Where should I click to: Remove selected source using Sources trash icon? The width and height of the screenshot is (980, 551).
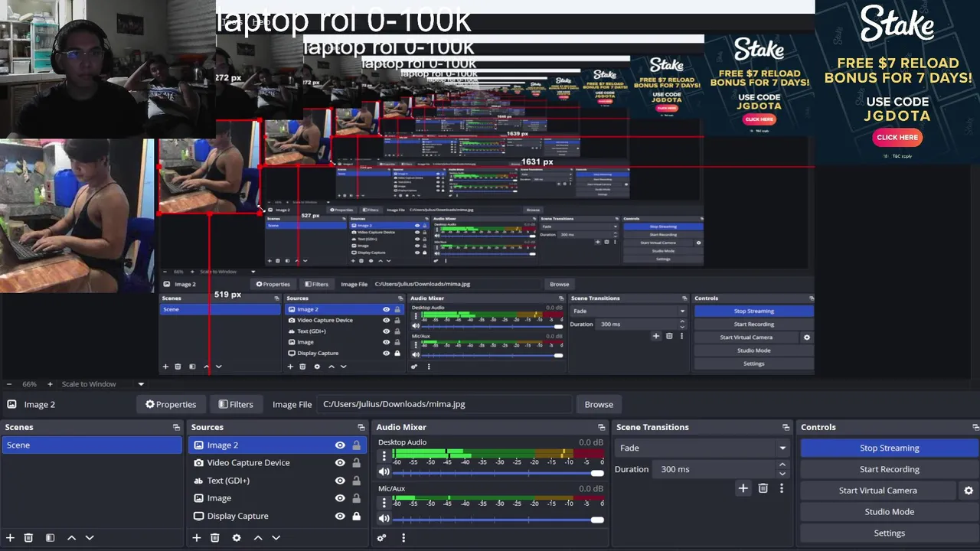215,538
